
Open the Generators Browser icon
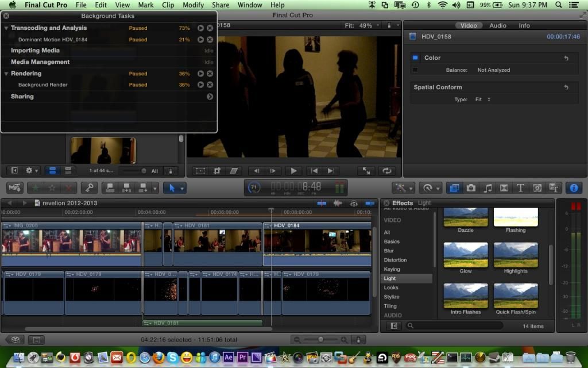537,188
